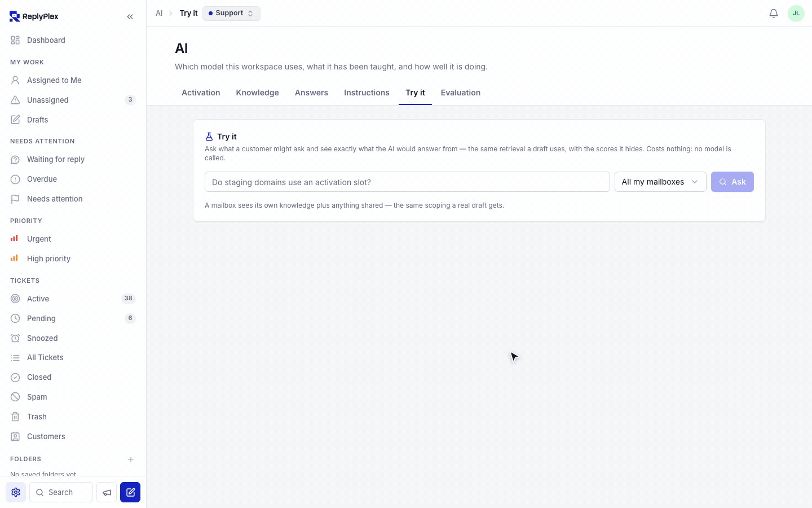Open Snoozed tickets
Viewport: 812px width, 508px height.
73,338
